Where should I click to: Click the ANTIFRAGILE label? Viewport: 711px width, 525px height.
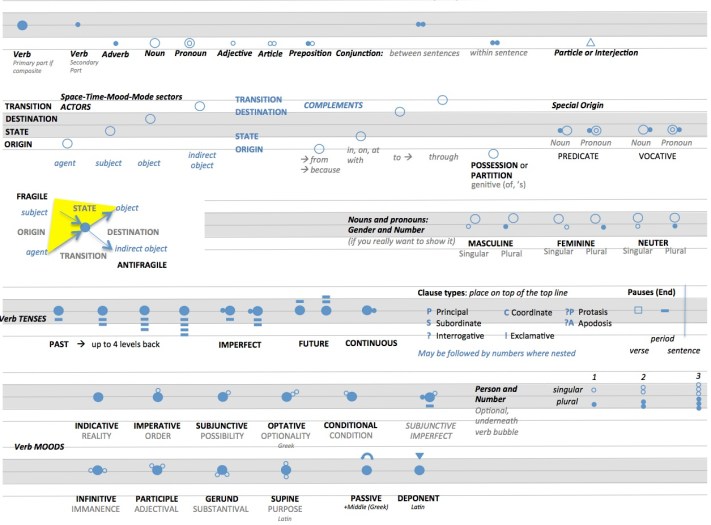(x=145, y=264)
